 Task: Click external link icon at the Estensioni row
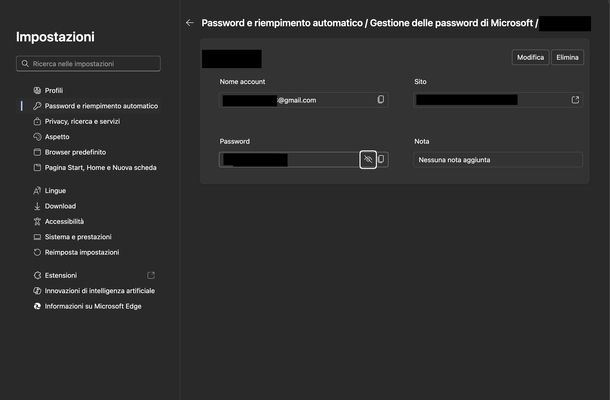coord(151,275)
